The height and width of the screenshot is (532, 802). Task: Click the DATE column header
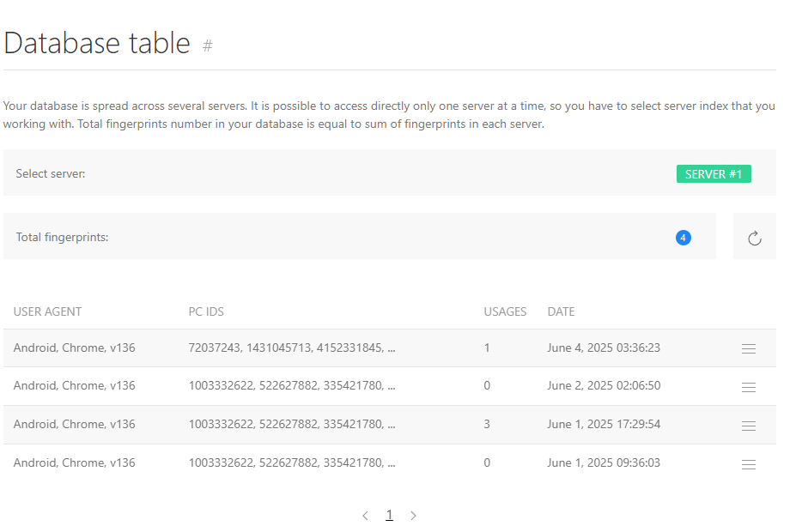(x=561, y=311)
